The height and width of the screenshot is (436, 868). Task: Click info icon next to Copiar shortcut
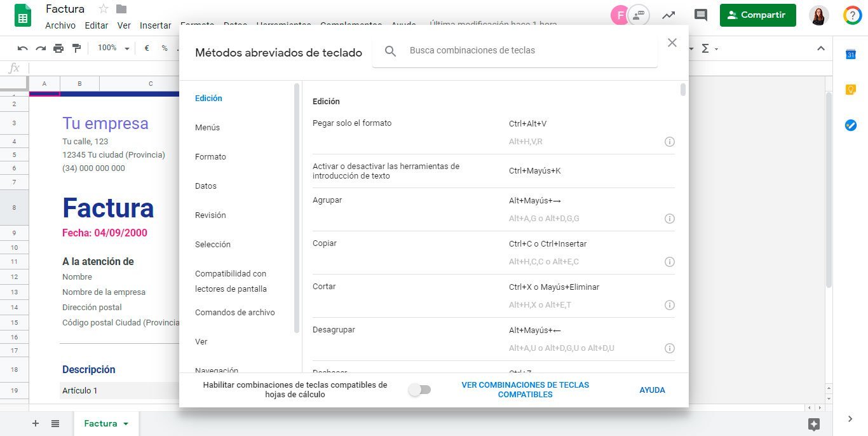click(x=669, y=262)
